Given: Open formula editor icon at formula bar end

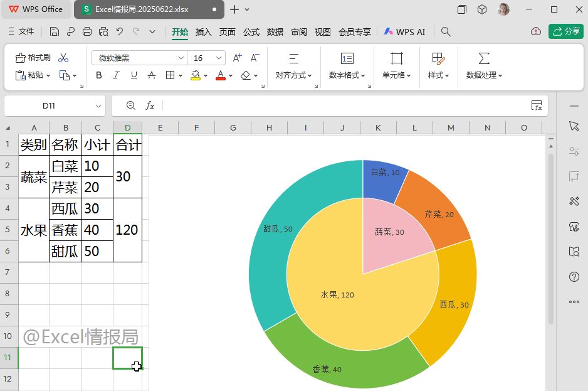Looking at the screenshot, I should (537, 105).
